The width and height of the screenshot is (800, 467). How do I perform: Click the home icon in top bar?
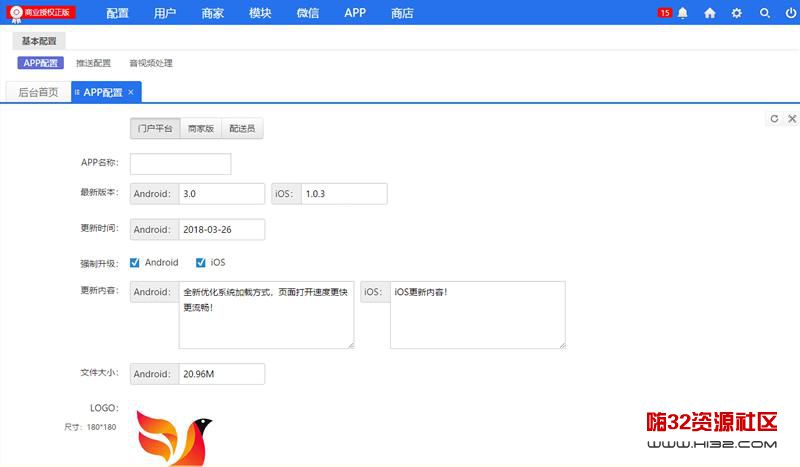click(x=710, y=13)
